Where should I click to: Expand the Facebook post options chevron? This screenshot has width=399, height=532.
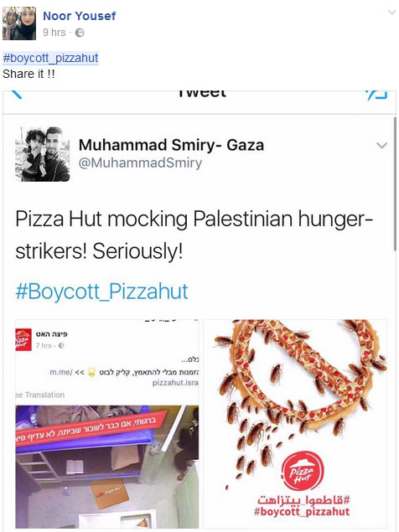[x=391, y=13]
